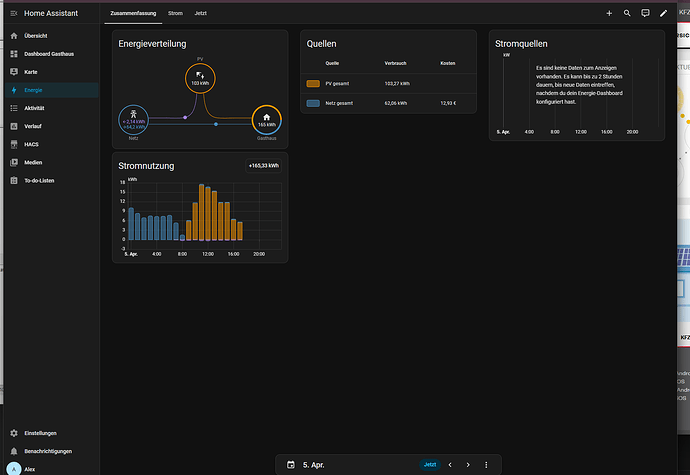Viewport: 690px width, 475px height.
Task: Switch to the Strom tab
Action: [x=174, y=14]
